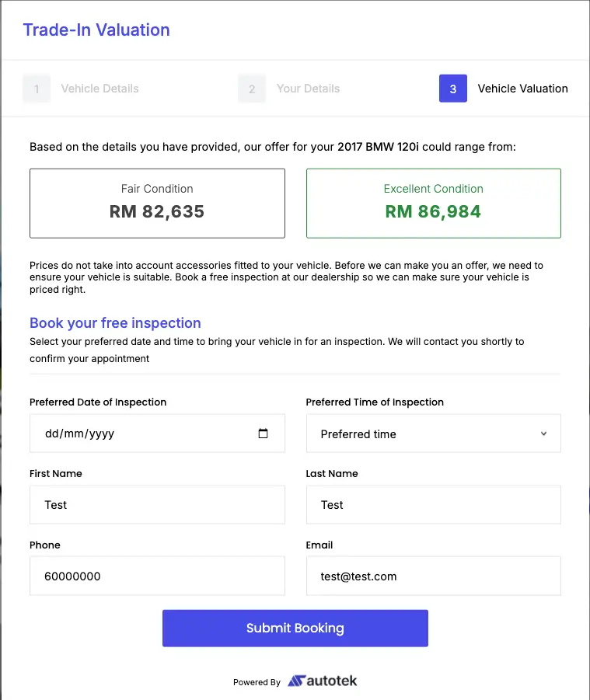The height and width of the screenshot is (700, 590).
Task: Expand the Preferred time dropdown chevron
Action: (x=543, y=434)
